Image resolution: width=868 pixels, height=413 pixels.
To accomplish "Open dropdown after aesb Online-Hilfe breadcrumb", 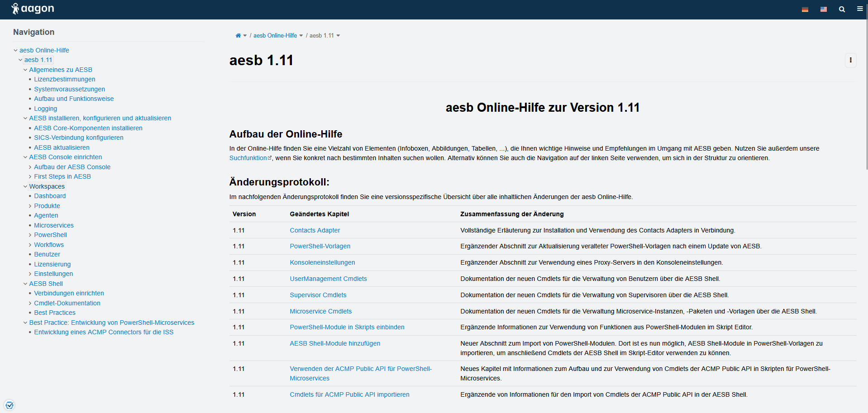I will [301, 36].
